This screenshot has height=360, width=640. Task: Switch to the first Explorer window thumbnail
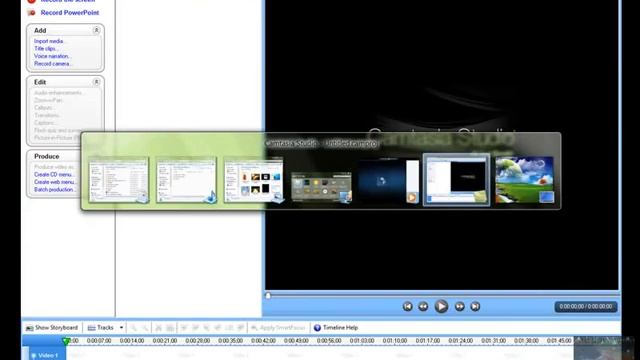coord(118,180)
